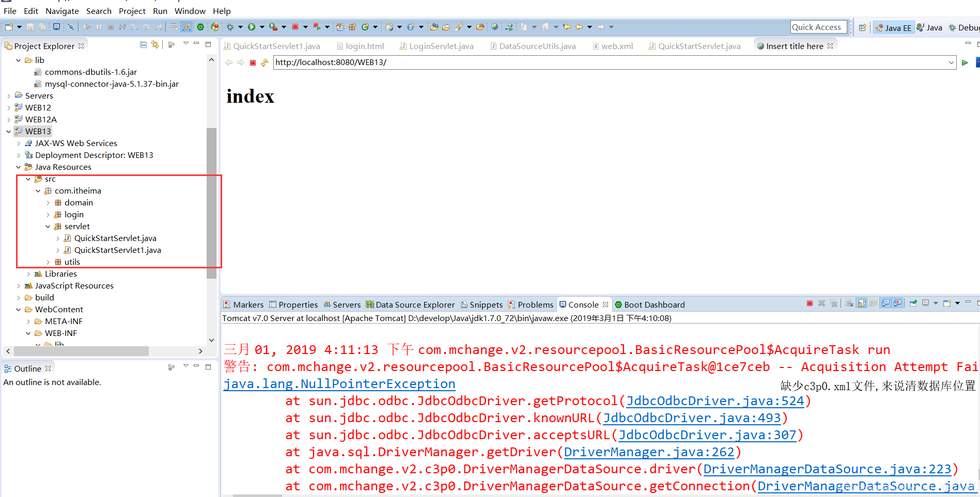Click the Debug bug toolbar icon

[229, 27]
